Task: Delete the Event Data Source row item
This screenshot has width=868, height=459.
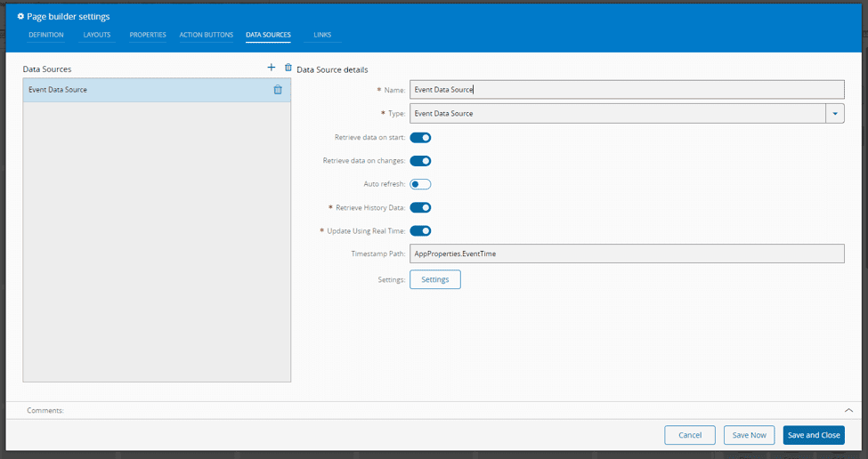Action: [x=278, y=90]
